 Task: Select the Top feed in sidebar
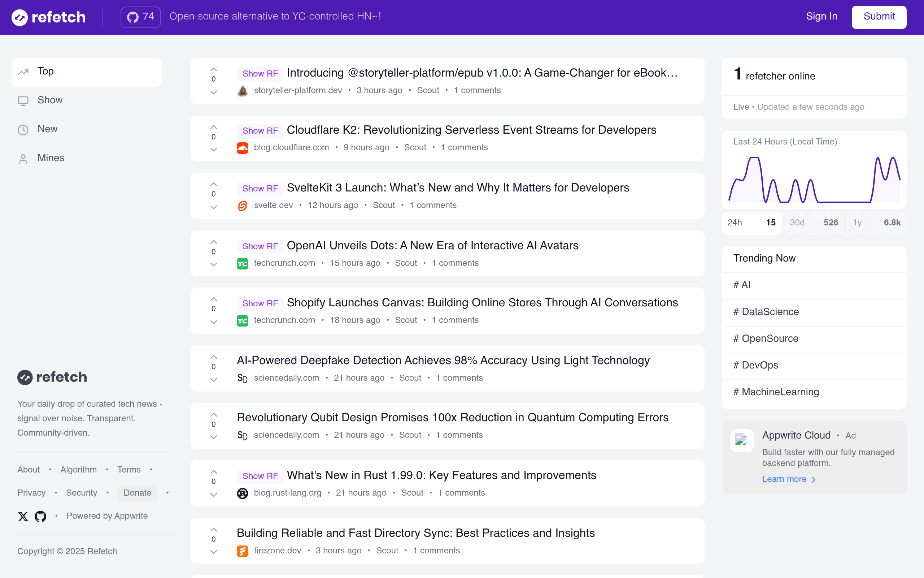(x=87, y=72)
